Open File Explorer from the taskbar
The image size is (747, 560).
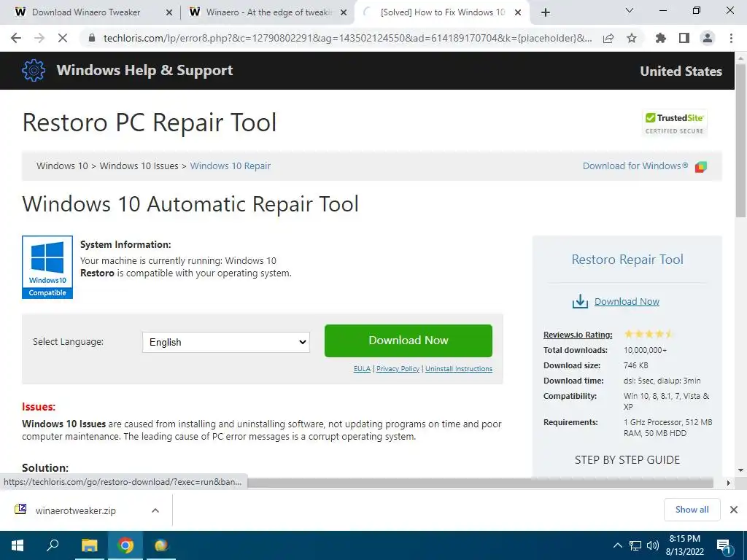89,545
